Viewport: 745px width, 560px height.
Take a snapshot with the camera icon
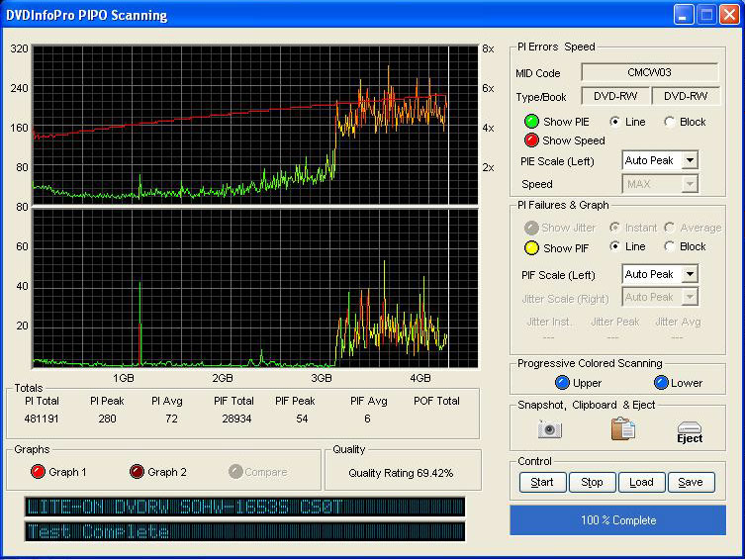coord(550,429)
